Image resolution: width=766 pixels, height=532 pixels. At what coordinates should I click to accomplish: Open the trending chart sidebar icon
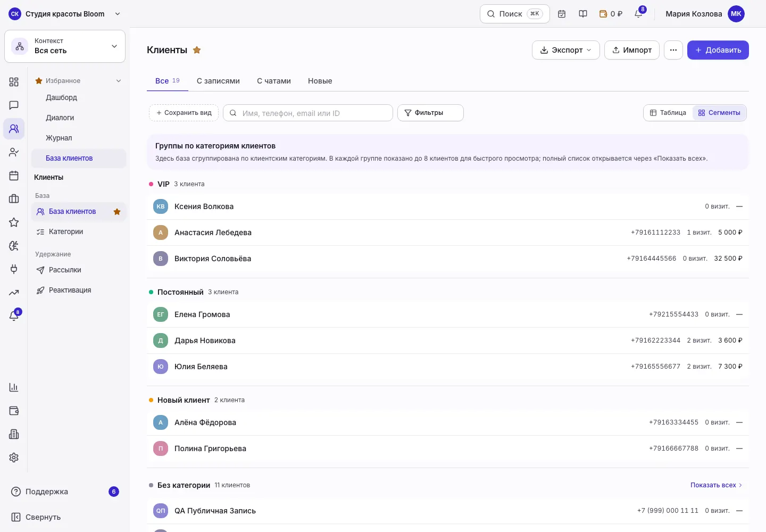coord(14,293)
